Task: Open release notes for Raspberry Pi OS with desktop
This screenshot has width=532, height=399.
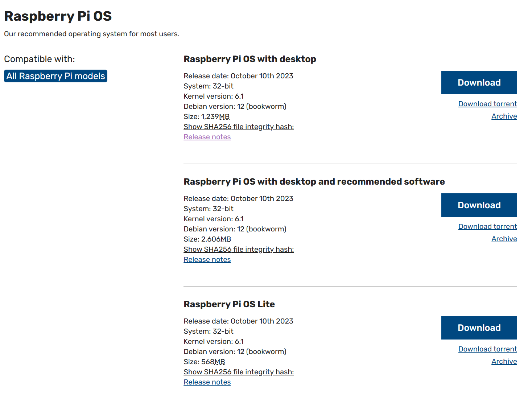Action: pyautogui.click(x=207, y=137)
